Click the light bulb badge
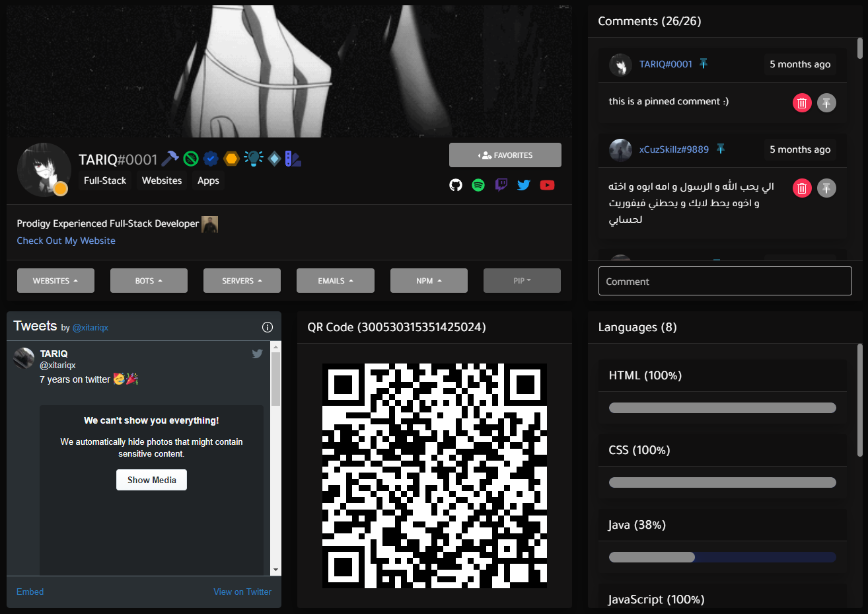This screenshot has width=868, height=614. pyautogui.click(x=253, y=159)
